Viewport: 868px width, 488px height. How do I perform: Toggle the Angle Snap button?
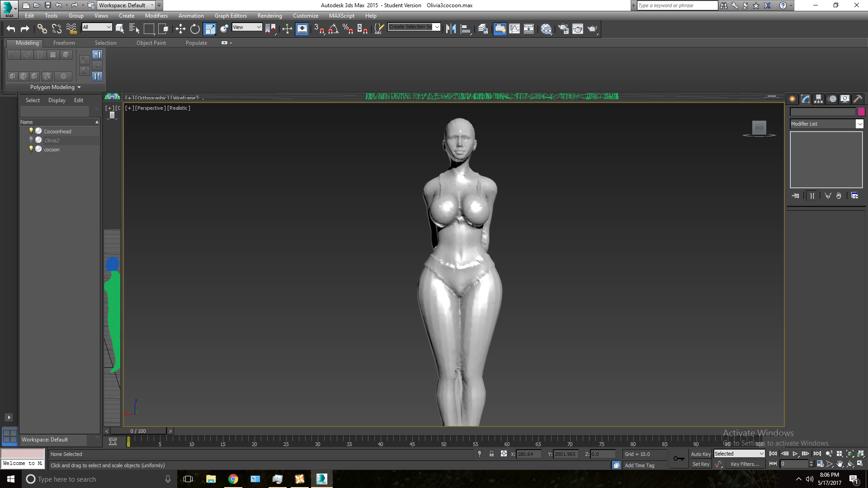click(334, 29)
